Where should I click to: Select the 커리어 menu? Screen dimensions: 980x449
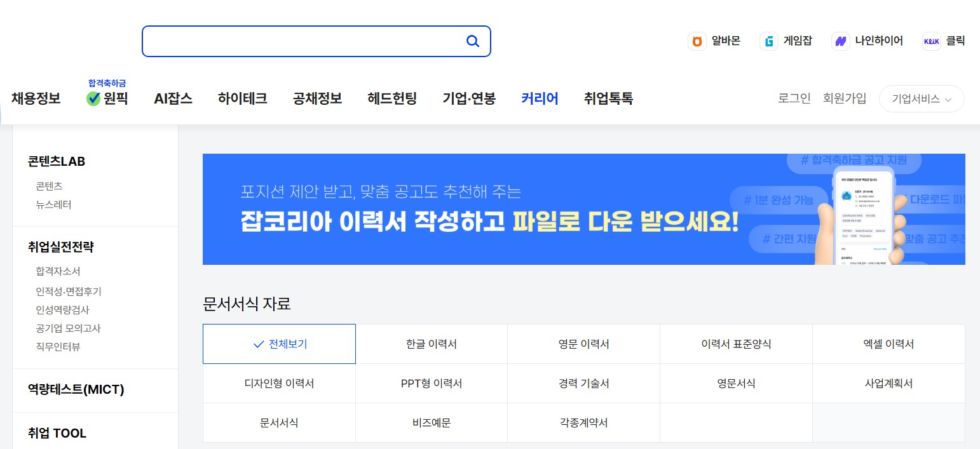[540, 98]
